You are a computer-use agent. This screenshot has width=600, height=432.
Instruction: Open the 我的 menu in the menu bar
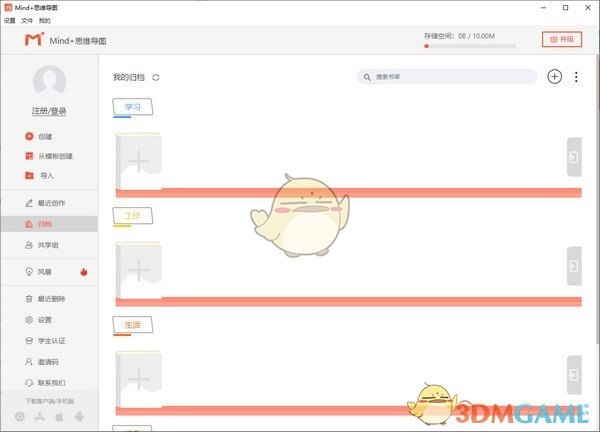tap(44, 21)
